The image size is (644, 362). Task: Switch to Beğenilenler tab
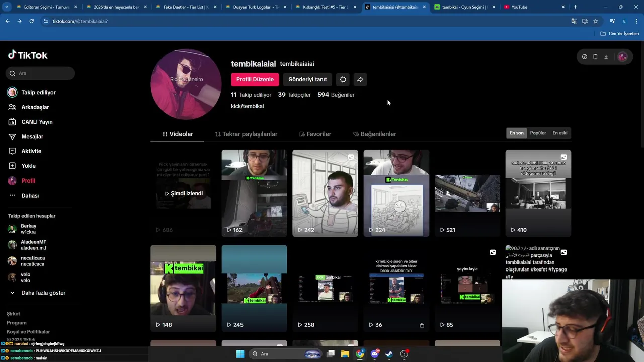pos(375,134)
